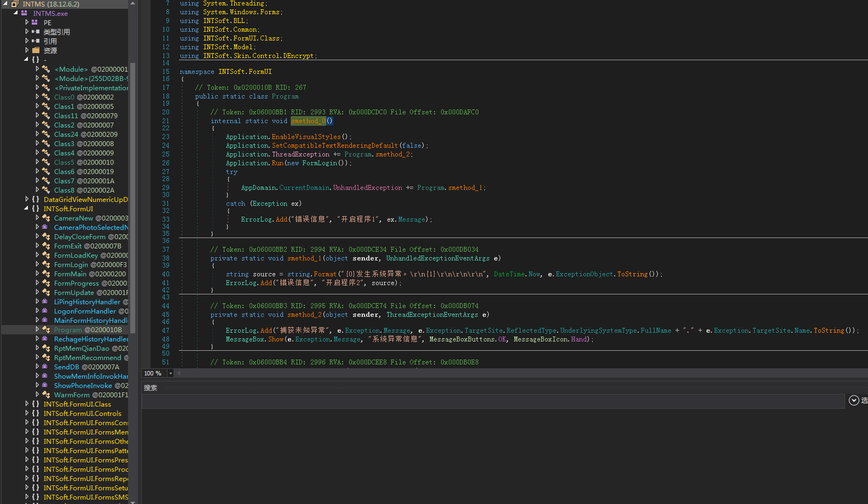Expand the INTSoft.FormUI.FormsSMS namespace node

click(27, 497)
